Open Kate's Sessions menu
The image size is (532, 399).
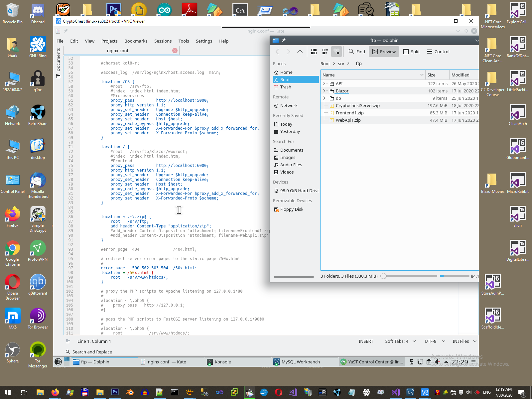click(163, 41)
